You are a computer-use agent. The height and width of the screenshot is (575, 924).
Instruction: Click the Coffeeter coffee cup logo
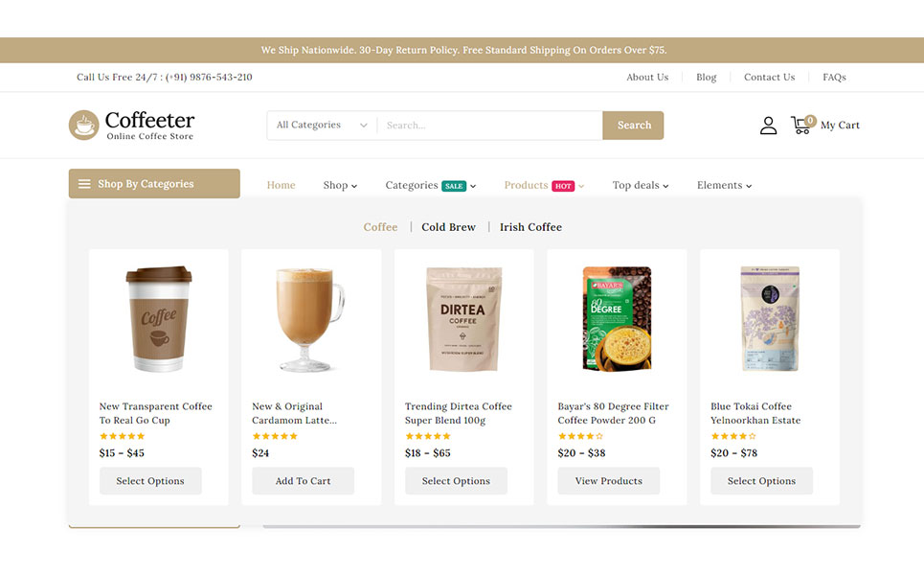pos(83,125)
